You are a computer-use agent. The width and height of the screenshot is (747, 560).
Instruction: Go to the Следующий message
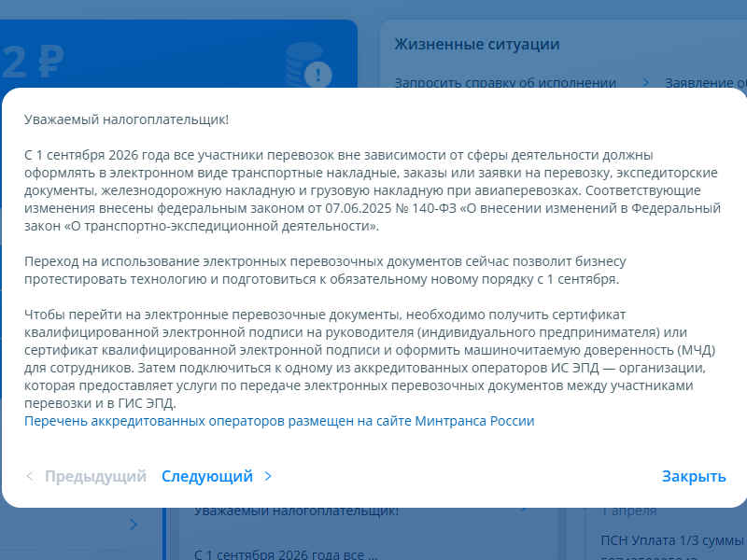(207, 476)
